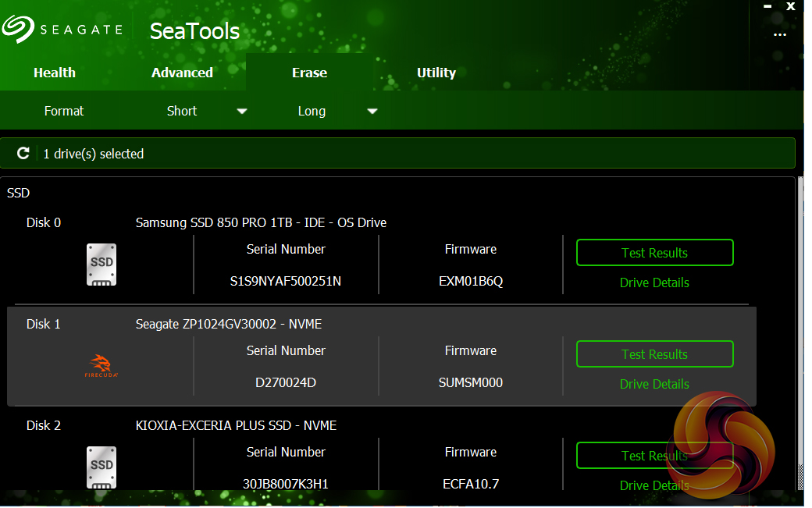Open the Utility tab
This screenshot has height=508, width=812.
tap(436, 73)
